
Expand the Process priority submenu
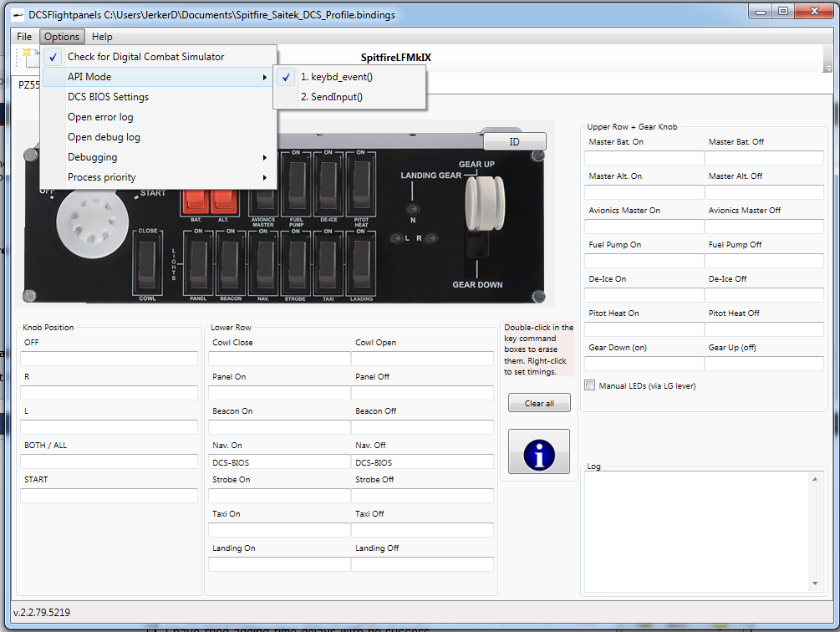coord(159,177)
